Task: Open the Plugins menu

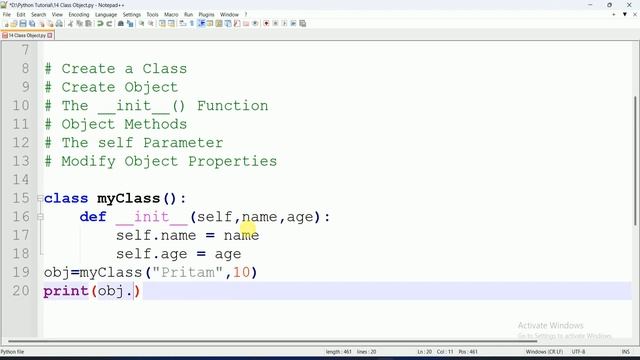Action: click(x=206, y=14)
